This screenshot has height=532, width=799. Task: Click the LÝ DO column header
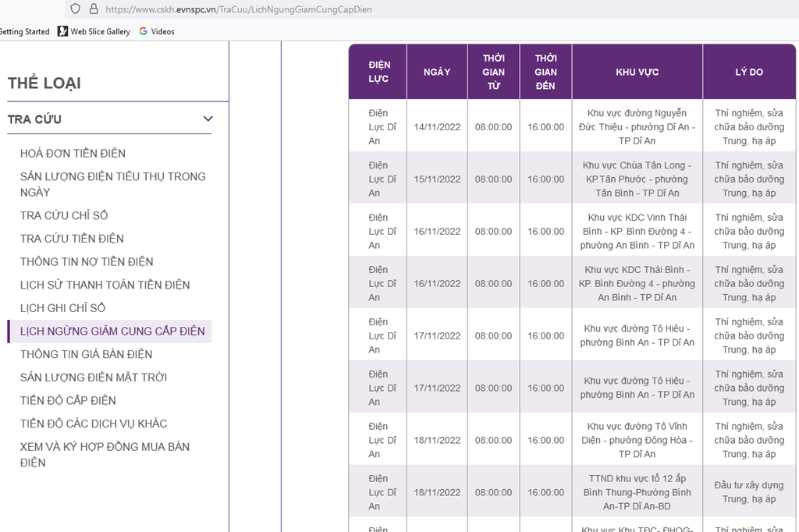pyautogui.click(x=749, y=72)
